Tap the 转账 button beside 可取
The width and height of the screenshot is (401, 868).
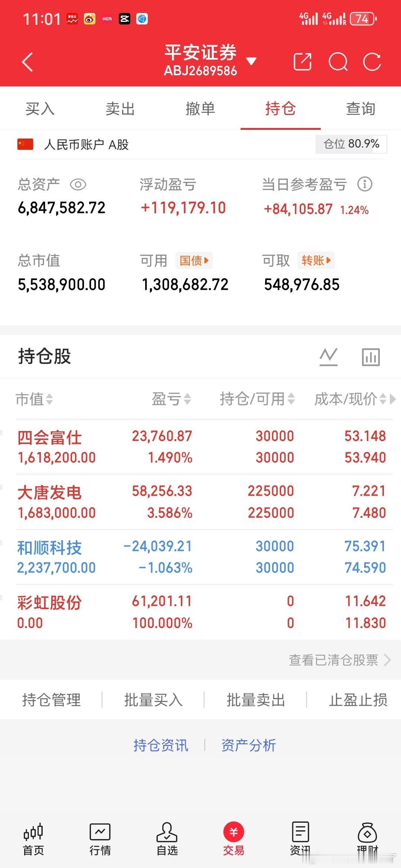pos(316,260)
